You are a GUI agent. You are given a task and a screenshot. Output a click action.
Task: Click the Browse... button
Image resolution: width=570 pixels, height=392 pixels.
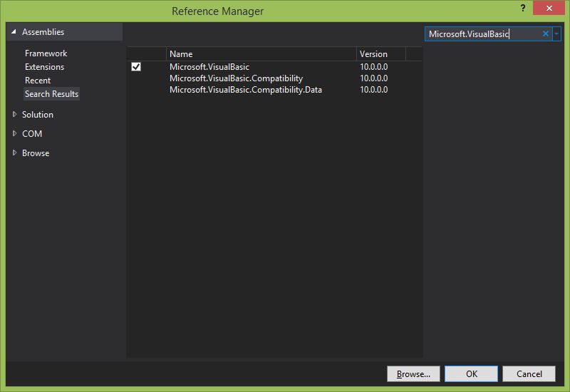pos(413,373)
